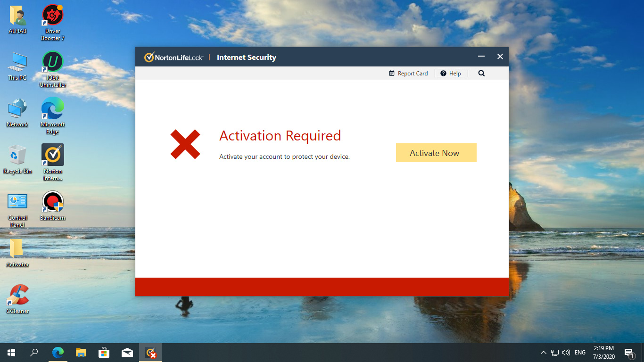644x362 pixels.
Task: Click the Norton taskbar button
Action: coord(150,353)
